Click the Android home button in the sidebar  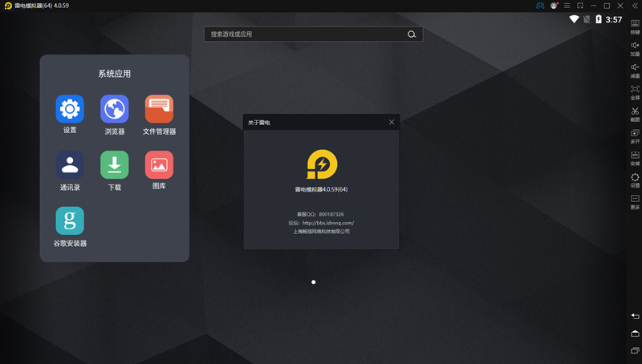[635, 334]
